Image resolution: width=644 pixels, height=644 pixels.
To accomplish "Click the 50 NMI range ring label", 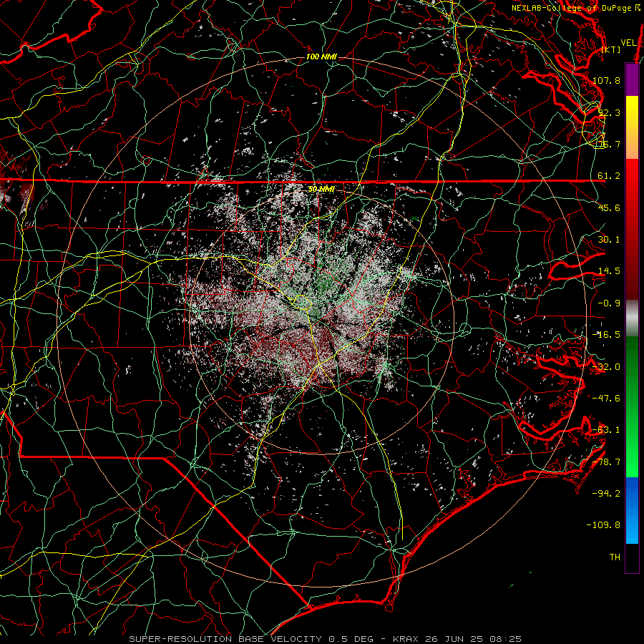I will tap(321, 190).
